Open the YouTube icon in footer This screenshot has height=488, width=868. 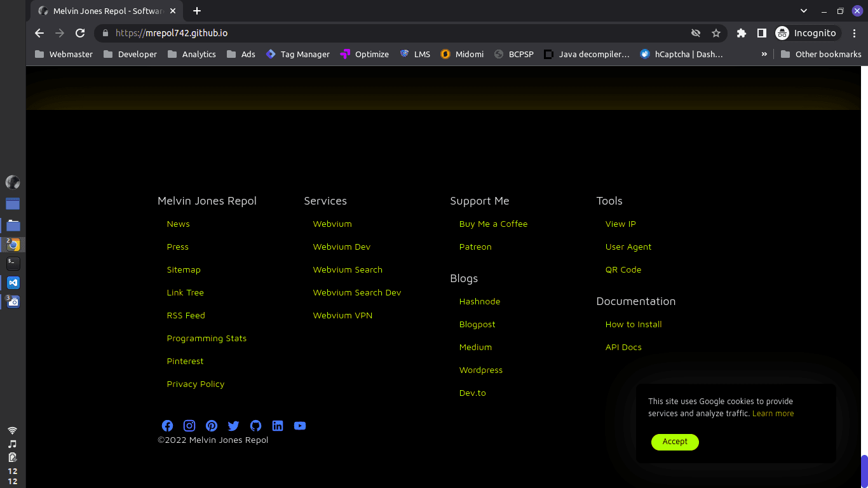300,426
